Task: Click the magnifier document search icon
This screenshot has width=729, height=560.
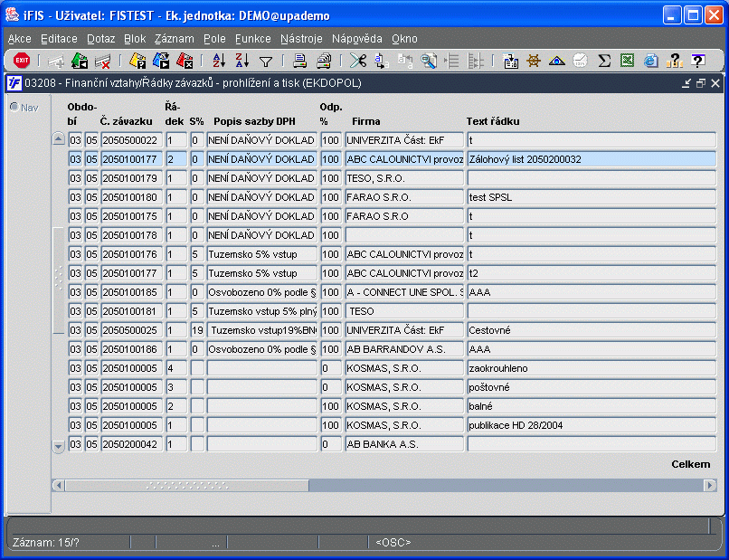Action: click(x=428, y=61)
